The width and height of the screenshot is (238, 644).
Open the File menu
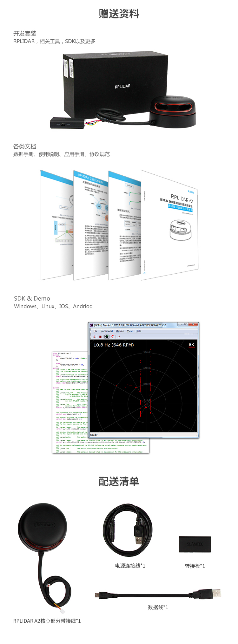click(x=95, y=331)
